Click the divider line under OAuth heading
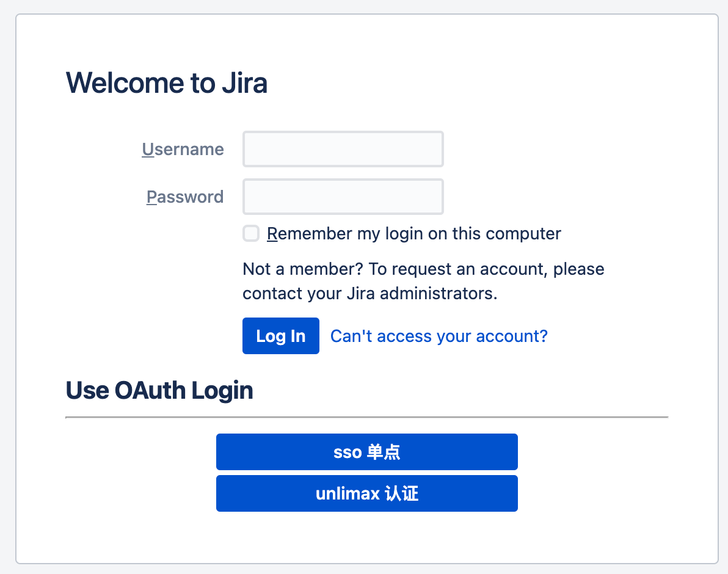The image size is (728, 574). pyautogui.click(x=366, y=417)
